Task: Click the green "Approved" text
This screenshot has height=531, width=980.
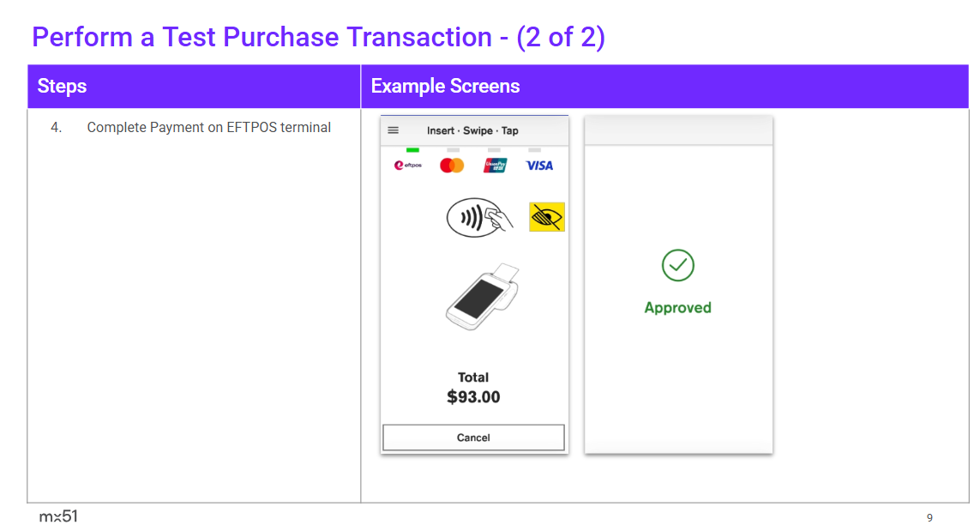Action: tap(678, 308)
